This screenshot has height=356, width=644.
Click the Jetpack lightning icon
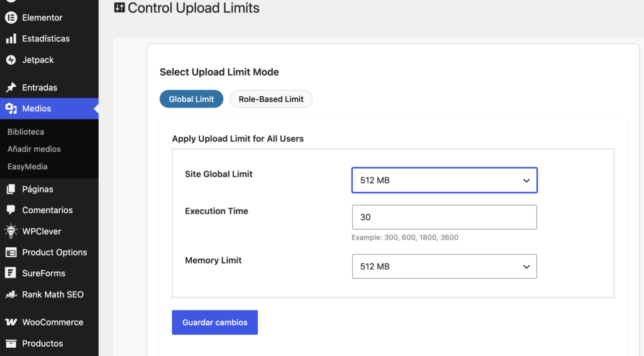11,60
